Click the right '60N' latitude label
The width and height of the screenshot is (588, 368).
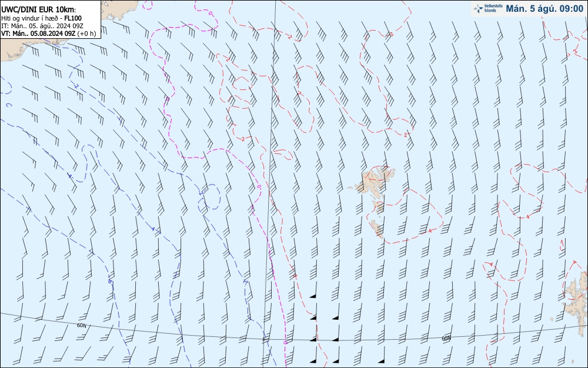point(446,339)
